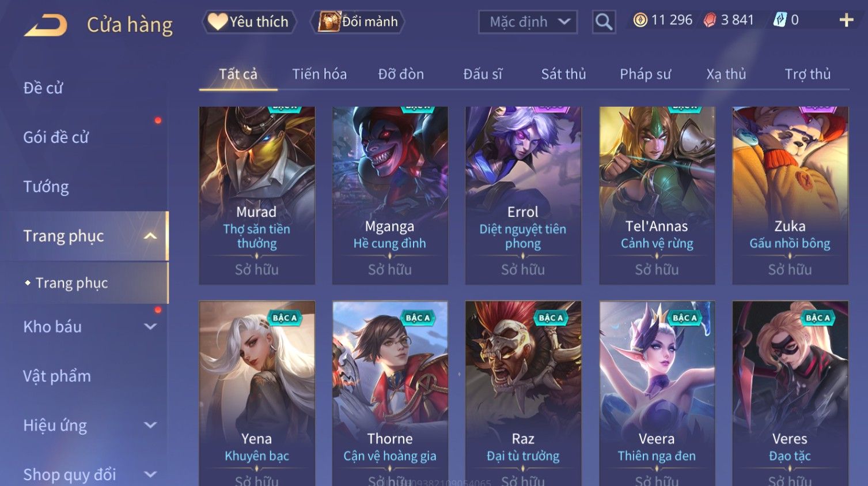Click the red ruby currency icon
This screenshot has height=486, width=868.
(710, 20)
